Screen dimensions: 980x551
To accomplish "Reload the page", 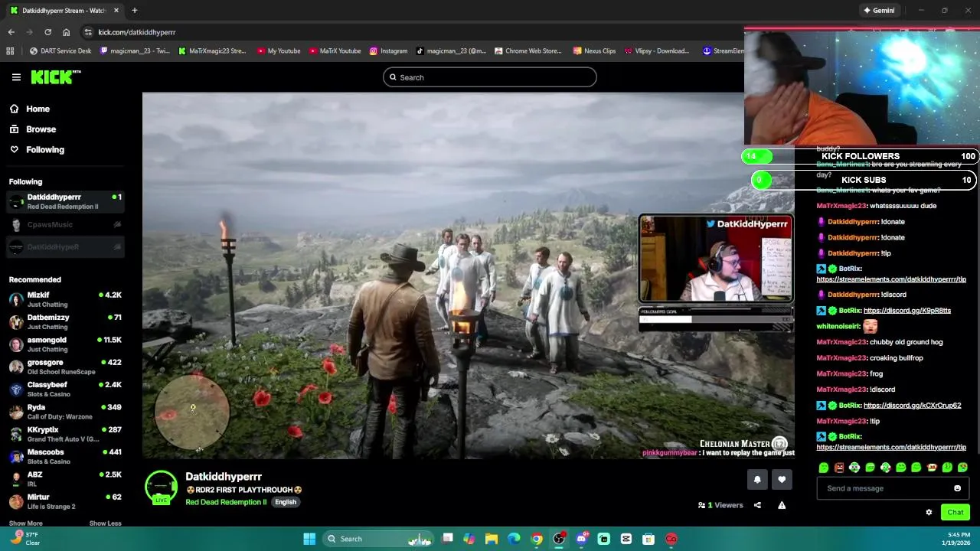I will (47, 32).
